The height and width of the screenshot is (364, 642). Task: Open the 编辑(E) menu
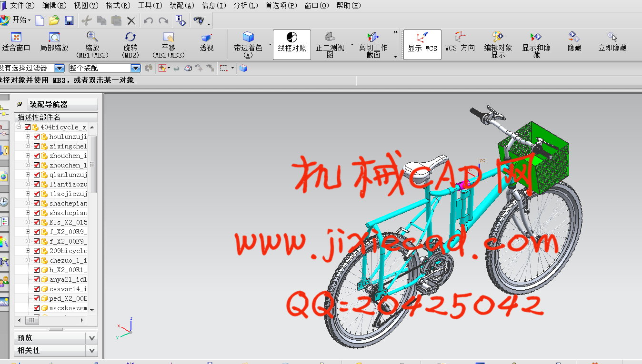54,5
